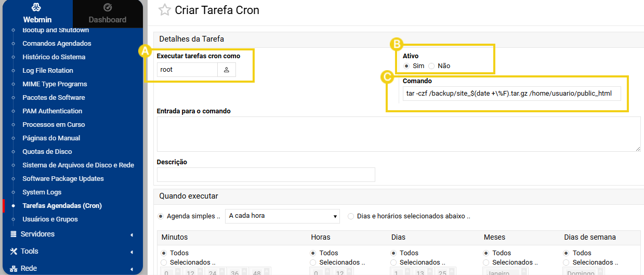
Task: Select Todos under Dias
Action: (394, 253)
